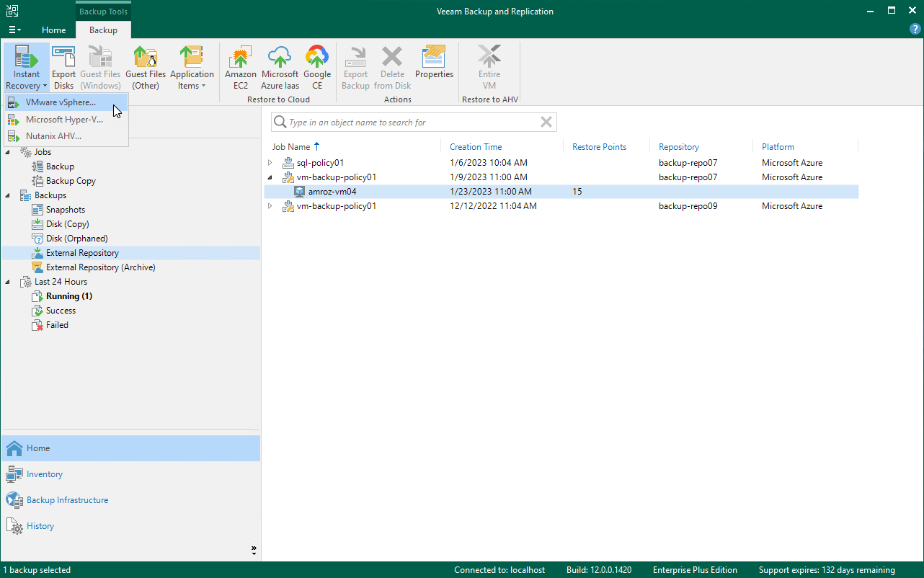The image size is (924, 578).
Task: Go to the Inventory view
Action: 45,474
